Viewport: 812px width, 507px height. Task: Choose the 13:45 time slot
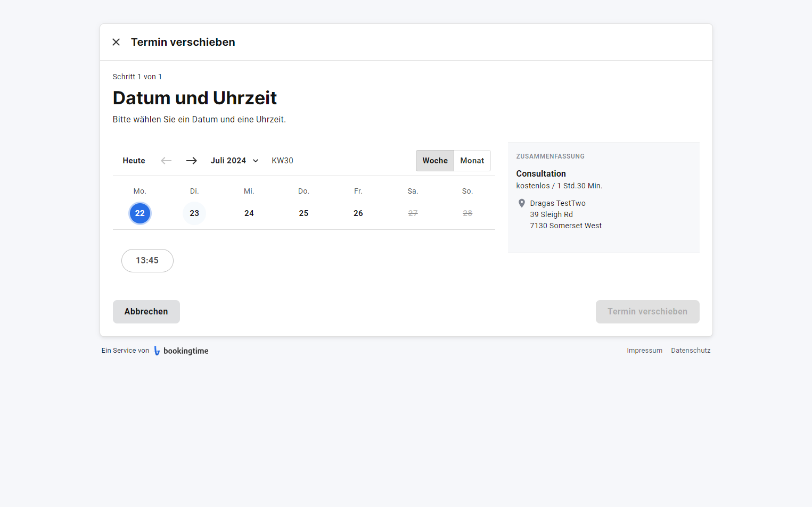147,261
